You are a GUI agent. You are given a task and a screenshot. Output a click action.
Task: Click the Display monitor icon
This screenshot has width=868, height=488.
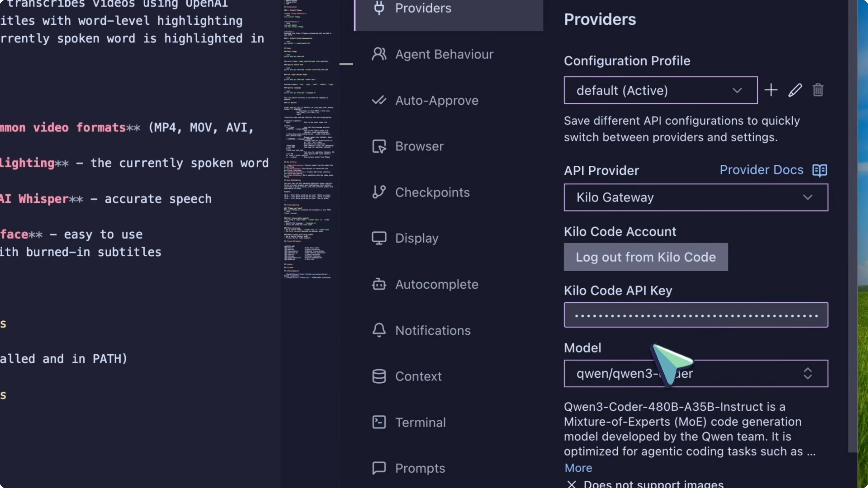pyautogui.click(x=380, y=238)
